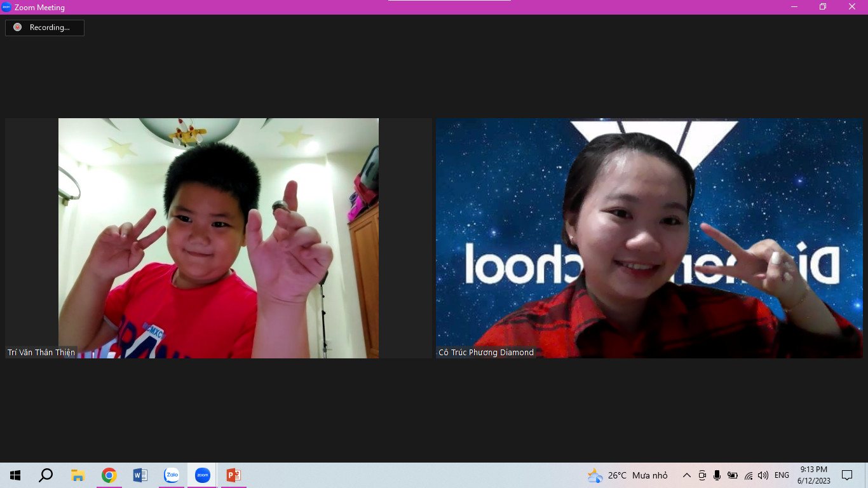Click the Zoom taskbar icon
Image resolution: width=868 pixels, height=488 pixels.
(x=203, y=475)
